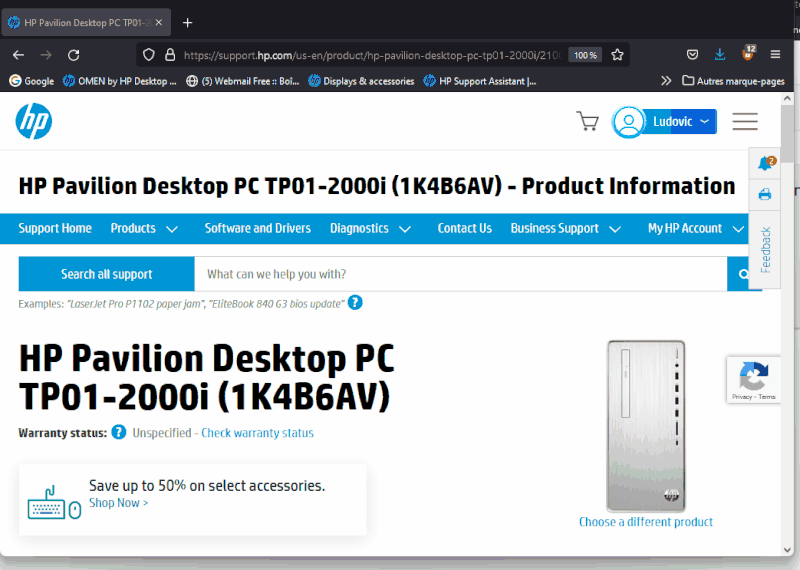
Task: Open the Pocket save icon
Action: point(692,55)
